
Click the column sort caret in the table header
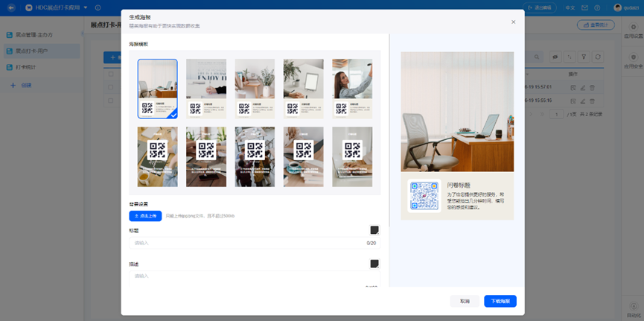[527, 74]
